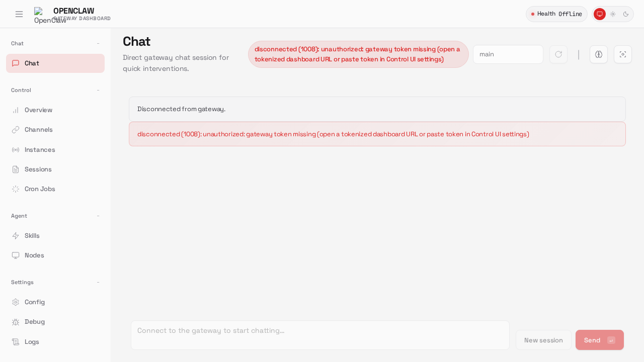644x362 pixels.
Task: Open the Overview menu item
Action: [x=38, y=110]
